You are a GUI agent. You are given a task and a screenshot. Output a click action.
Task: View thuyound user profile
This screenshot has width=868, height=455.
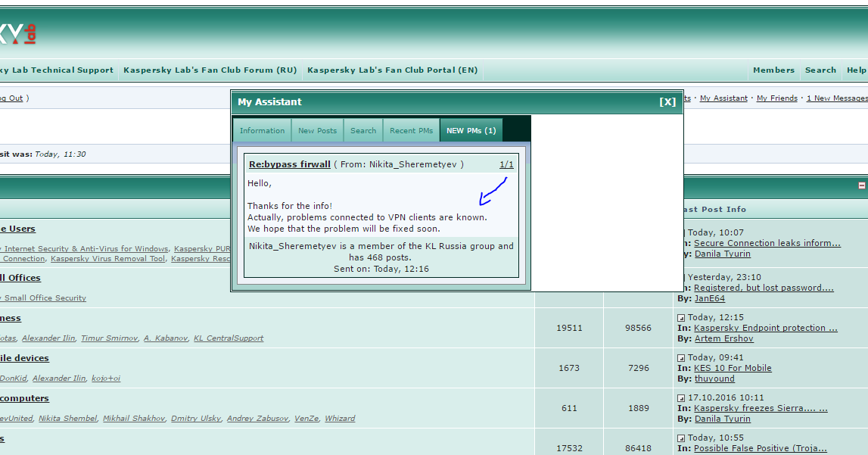tap(714, 379)
